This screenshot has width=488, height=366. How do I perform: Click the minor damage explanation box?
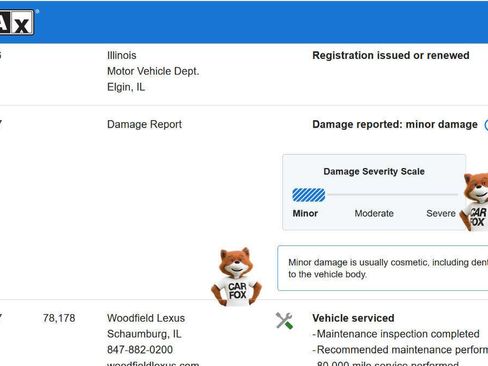pyautogui.click(x=383, y=268)
